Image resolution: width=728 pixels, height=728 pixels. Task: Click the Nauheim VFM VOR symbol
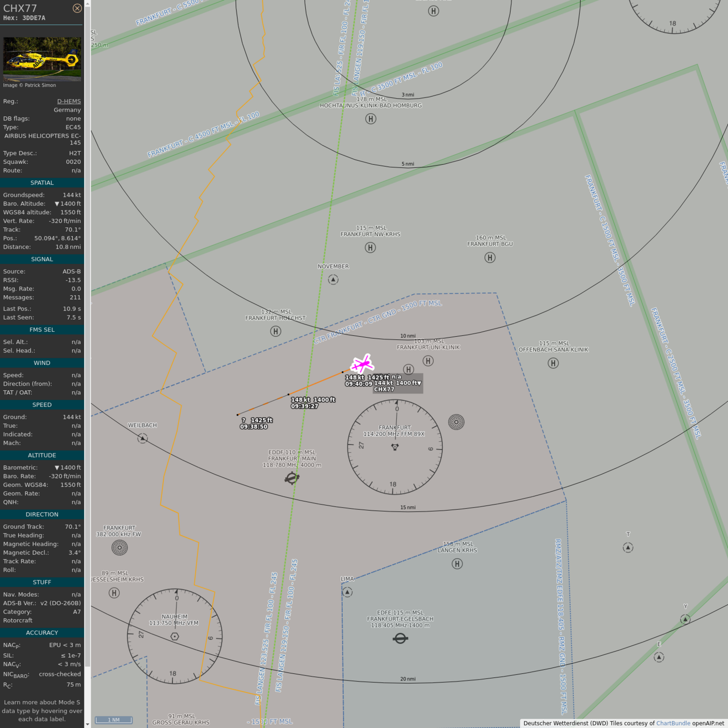point(174,636)
